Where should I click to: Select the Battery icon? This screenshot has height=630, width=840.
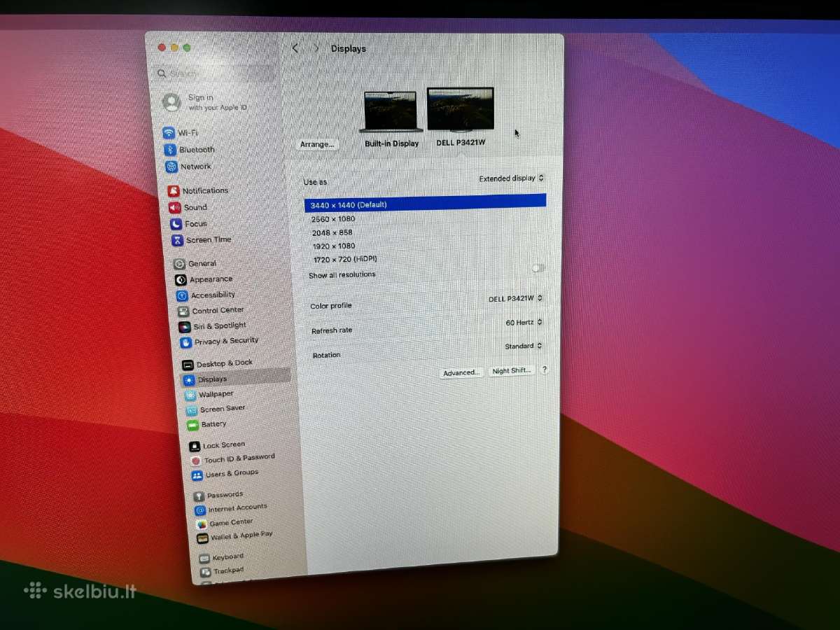tap(192, 425)
